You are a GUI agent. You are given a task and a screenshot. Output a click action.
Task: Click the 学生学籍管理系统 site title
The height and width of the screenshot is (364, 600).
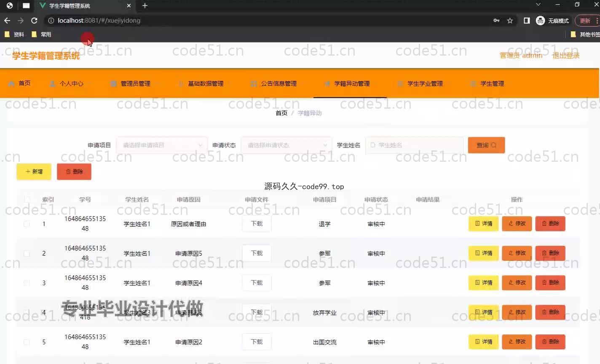[x=46, y=56]
